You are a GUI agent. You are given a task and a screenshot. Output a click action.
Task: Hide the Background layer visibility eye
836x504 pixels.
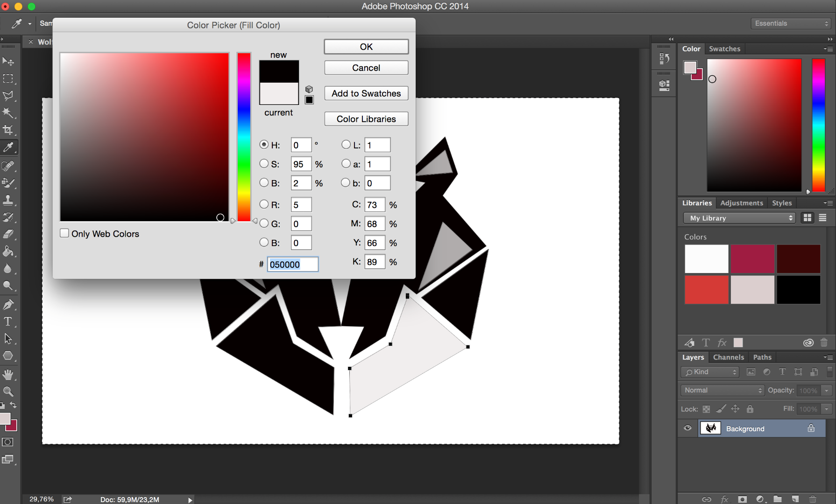tap(687, 428)
